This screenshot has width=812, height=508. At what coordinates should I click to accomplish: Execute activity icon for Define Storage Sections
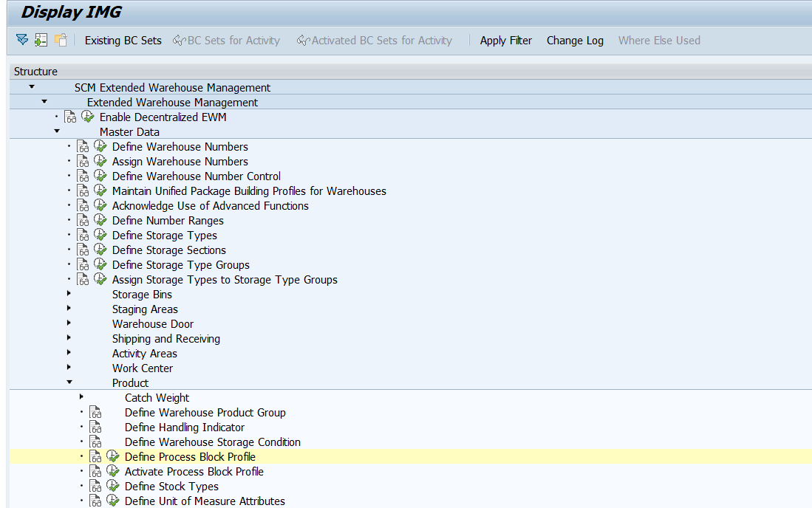100,250
